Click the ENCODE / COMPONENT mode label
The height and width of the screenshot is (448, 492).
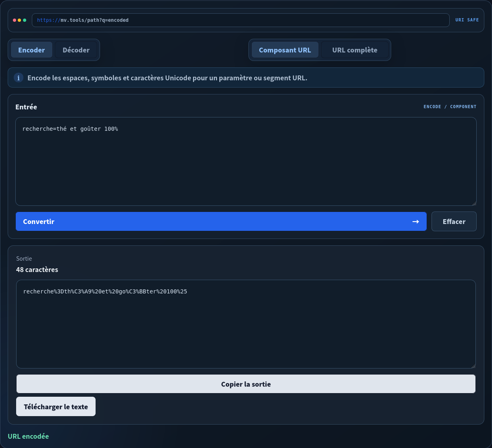(450, 107)
